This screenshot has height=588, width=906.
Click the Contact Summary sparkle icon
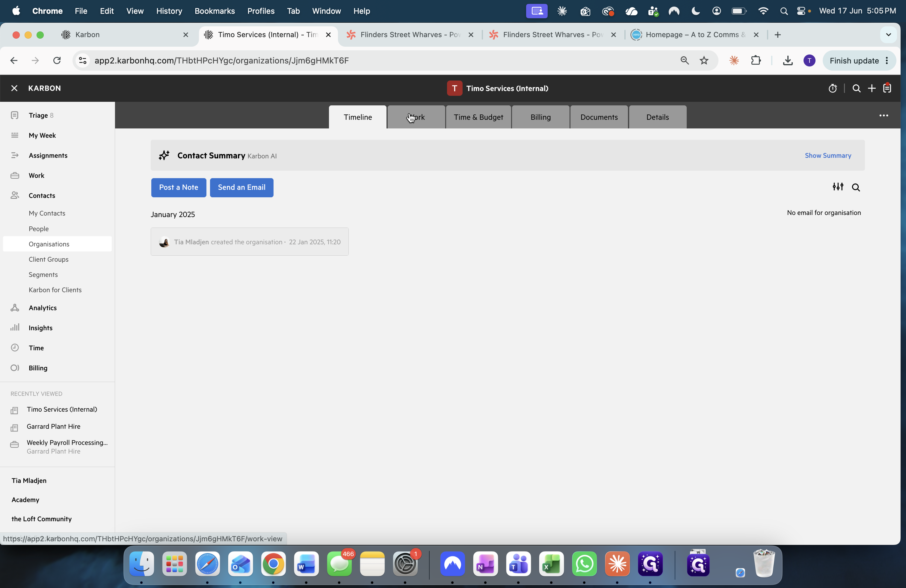point(164,155)
